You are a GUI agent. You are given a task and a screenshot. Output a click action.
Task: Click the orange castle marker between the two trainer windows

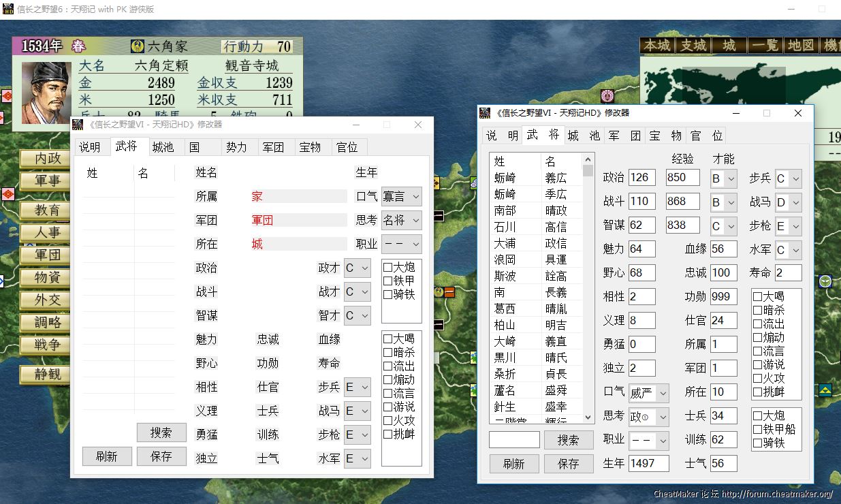click(449, 292)
